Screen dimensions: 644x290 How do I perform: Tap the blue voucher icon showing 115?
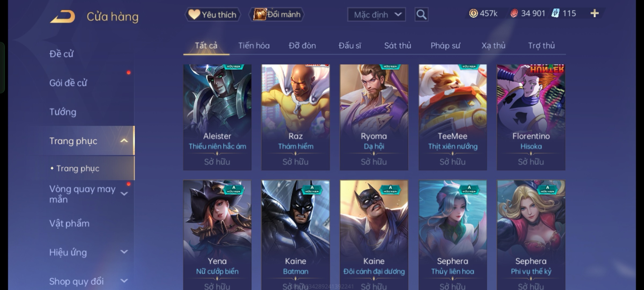tap(555, 13)
